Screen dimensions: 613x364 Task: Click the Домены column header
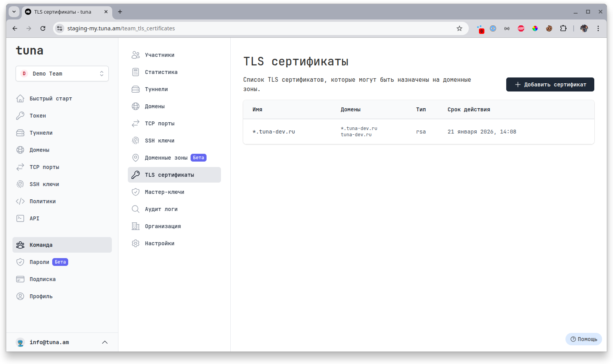pyautogui.click(x=350, y=109)
